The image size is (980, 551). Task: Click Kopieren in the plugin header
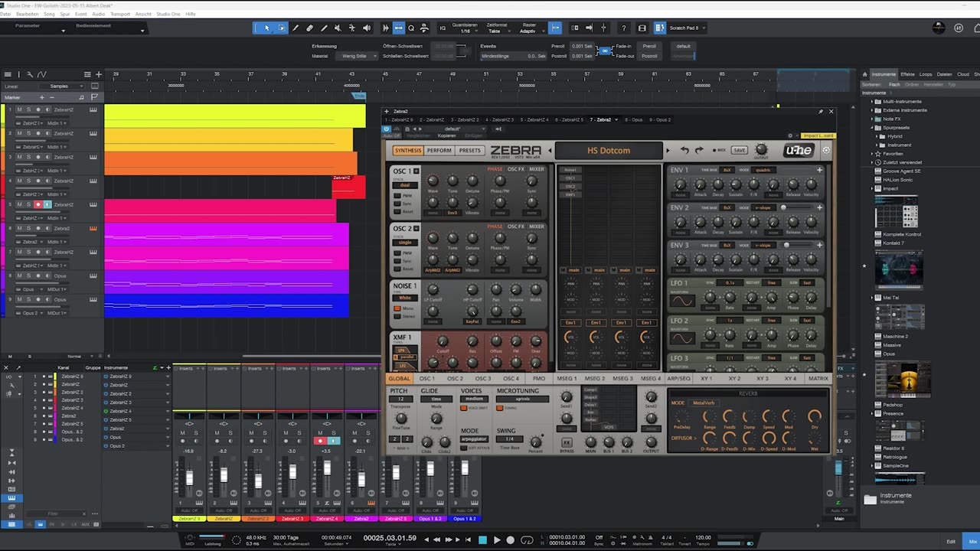click(x=446, y=135)
